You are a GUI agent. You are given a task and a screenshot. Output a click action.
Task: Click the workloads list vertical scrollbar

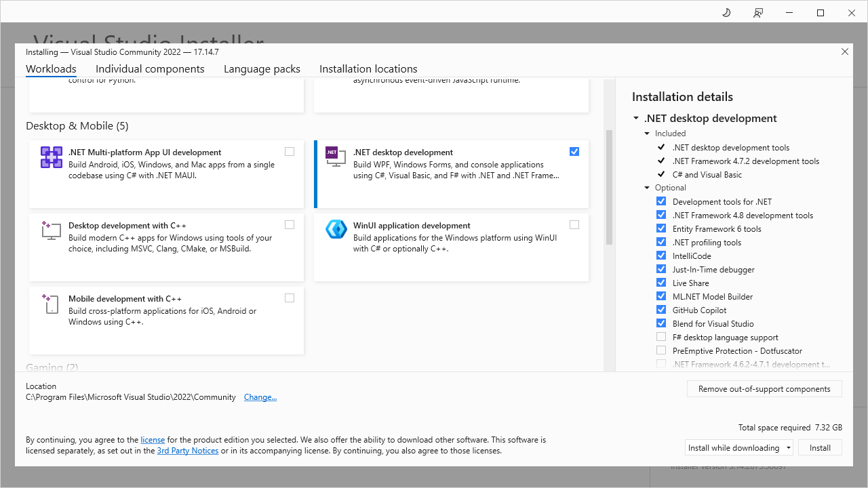pyautogui.click(x=609, y=188)
